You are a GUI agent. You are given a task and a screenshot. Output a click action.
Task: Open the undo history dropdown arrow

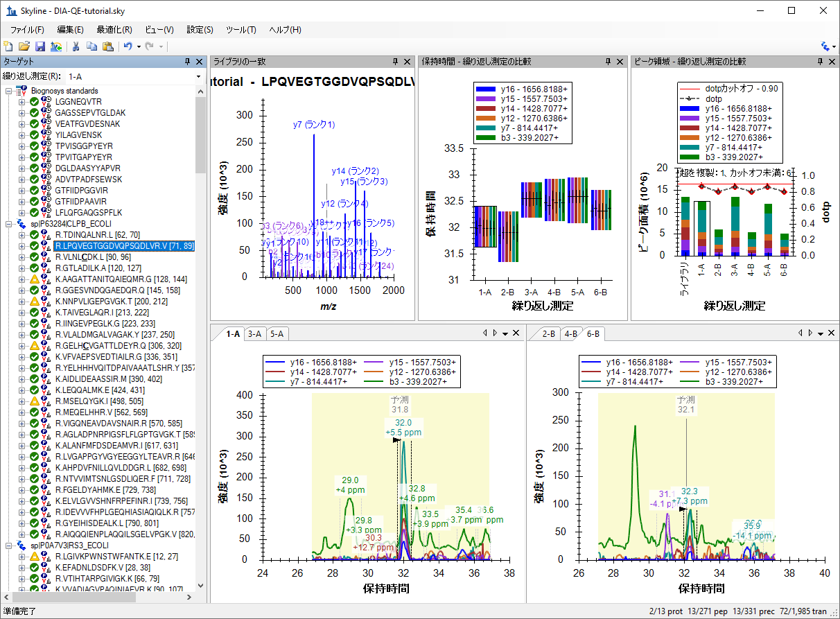pos(139,46)
